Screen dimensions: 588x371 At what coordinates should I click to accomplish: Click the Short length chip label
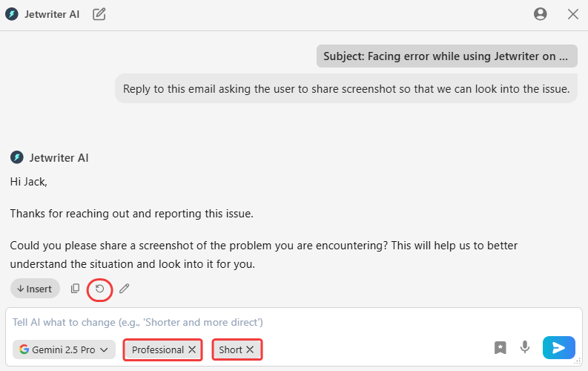point(231,349)
